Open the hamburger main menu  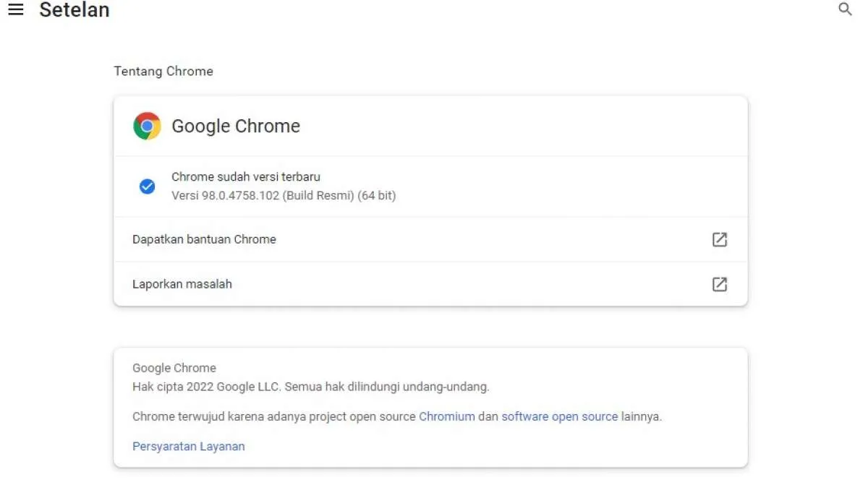(x=15, y=10)
